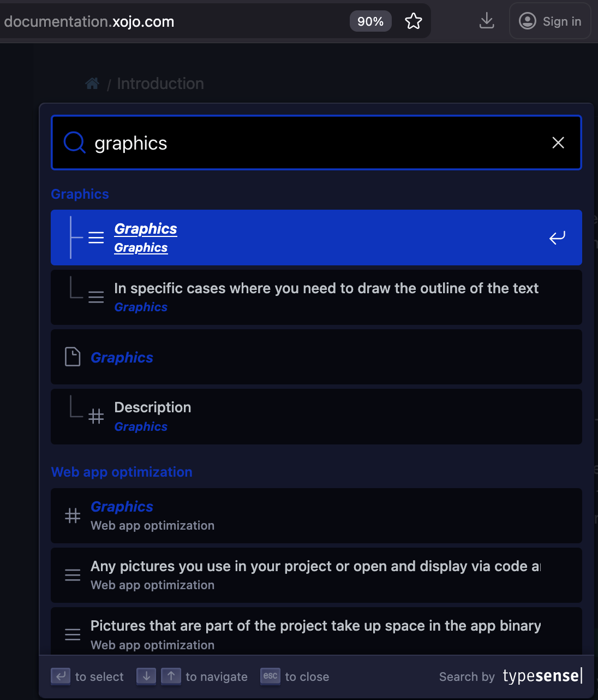Open the browser downloads icon
Image resolution: width=598 pixels, height=700 pixels.
click(x=486, y=21)
